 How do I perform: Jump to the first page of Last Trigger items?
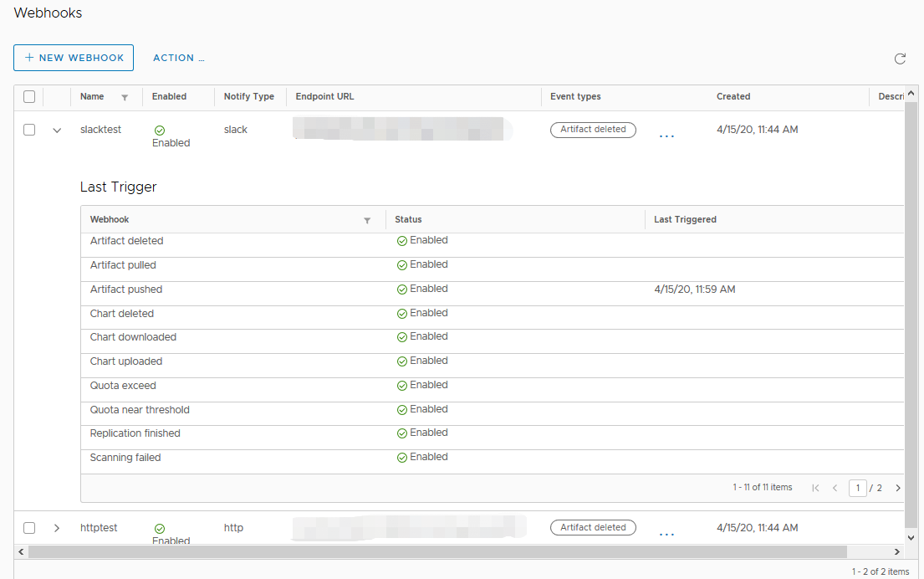pyautogui.click(x=815, y=488)
